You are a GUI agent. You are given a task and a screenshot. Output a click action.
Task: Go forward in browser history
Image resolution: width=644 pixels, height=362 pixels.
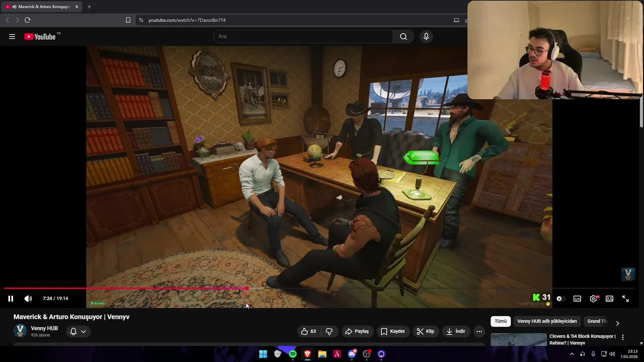[17, 20]
